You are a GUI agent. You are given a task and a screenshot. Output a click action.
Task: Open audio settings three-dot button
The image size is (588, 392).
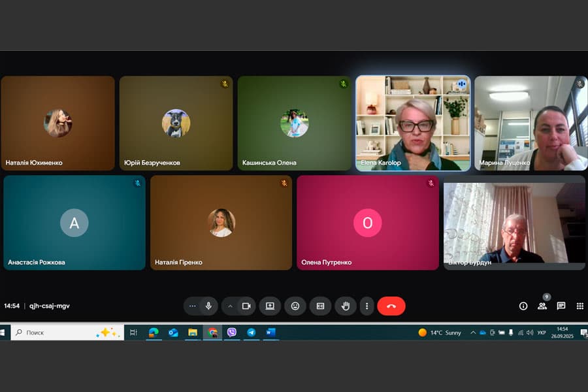click(x=192, y=306)
